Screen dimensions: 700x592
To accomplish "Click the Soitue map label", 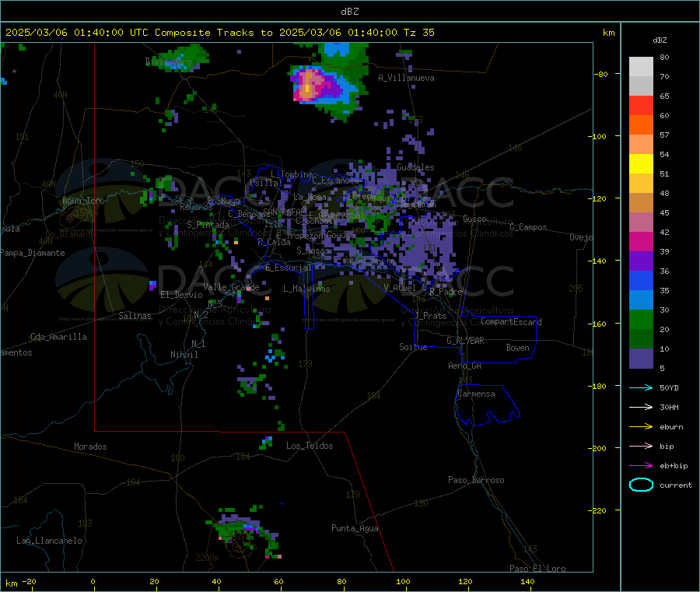I will tap(413, 347).
